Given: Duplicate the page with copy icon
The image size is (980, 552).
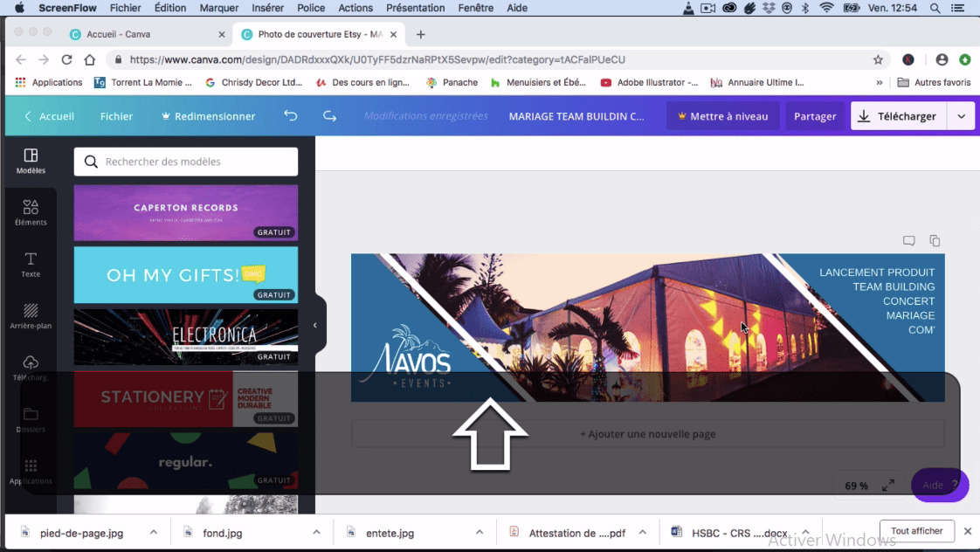Looking at the screenshot, I should point(935,241).
